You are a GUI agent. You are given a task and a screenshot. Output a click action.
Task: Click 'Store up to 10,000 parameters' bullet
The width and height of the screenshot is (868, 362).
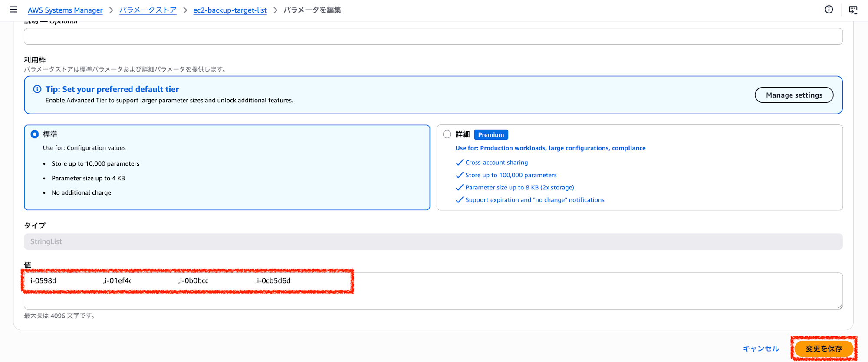click(95, 164)
